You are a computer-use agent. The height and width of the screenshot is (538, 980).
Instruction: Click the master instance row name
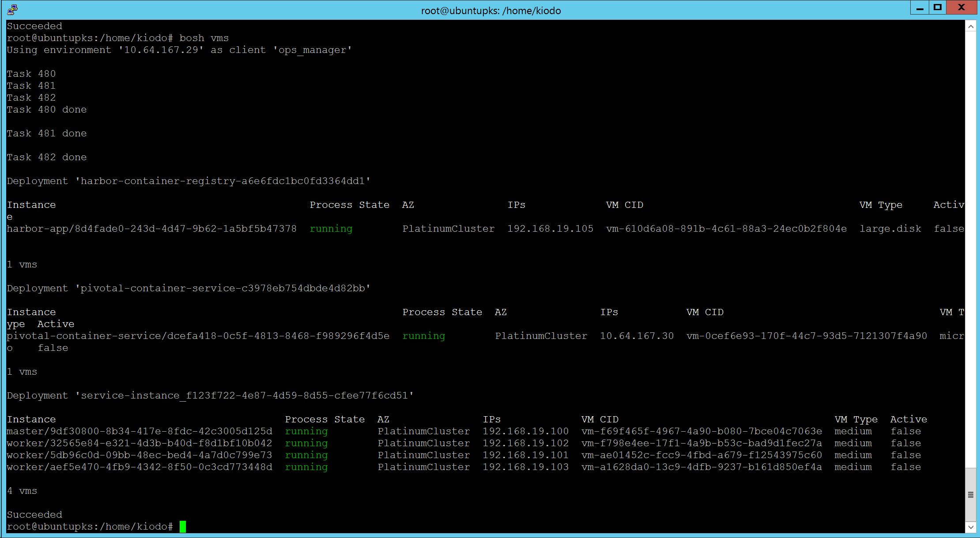139,431
